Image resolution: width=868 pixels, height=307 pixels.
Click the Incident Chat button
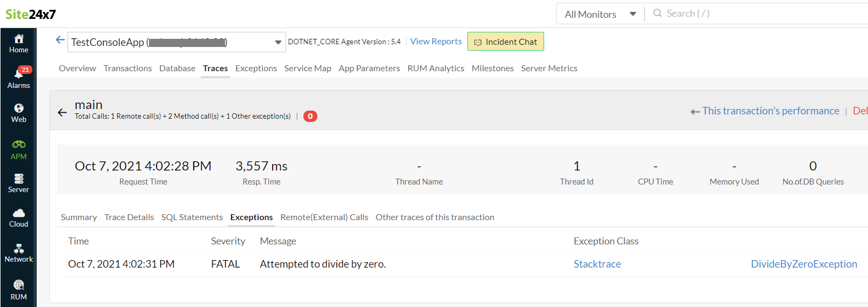coord(505,42)
